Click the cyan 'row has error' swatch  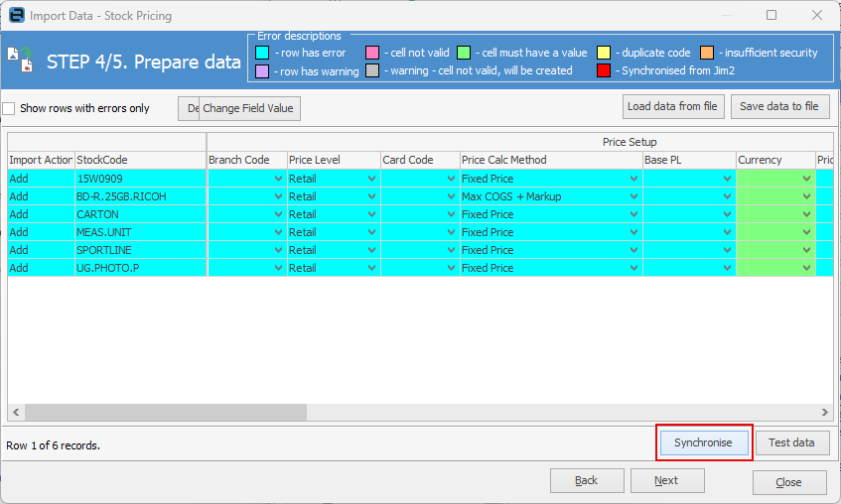(262, 53)
